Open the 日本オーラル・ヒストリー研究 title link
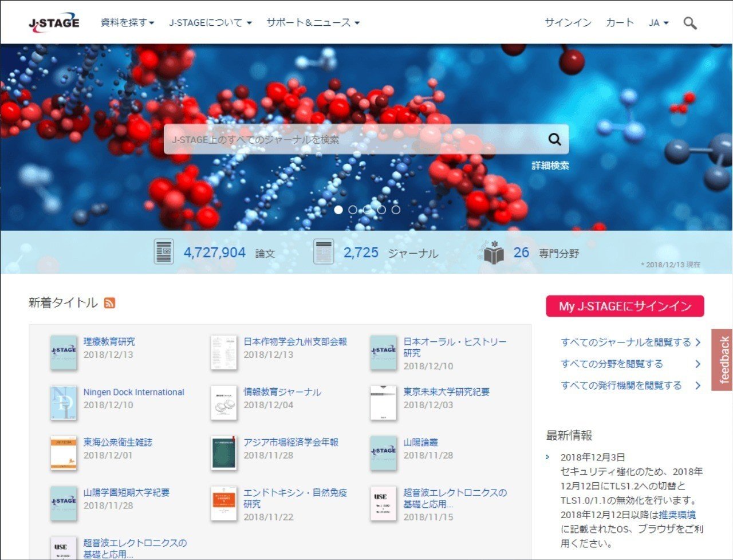Screen dimensions: 733x560 [x=455, y=348]
